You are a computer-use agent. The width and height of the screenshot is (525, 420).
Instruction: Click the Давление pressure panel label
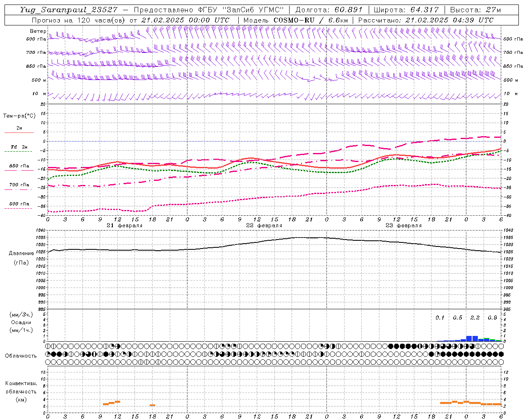(x=21, y=253)
